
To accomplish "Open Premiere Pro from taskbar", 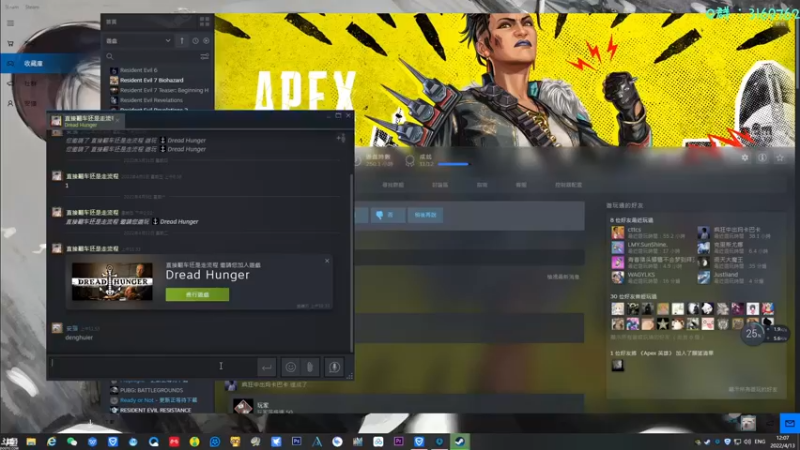I will click(398, 442).
